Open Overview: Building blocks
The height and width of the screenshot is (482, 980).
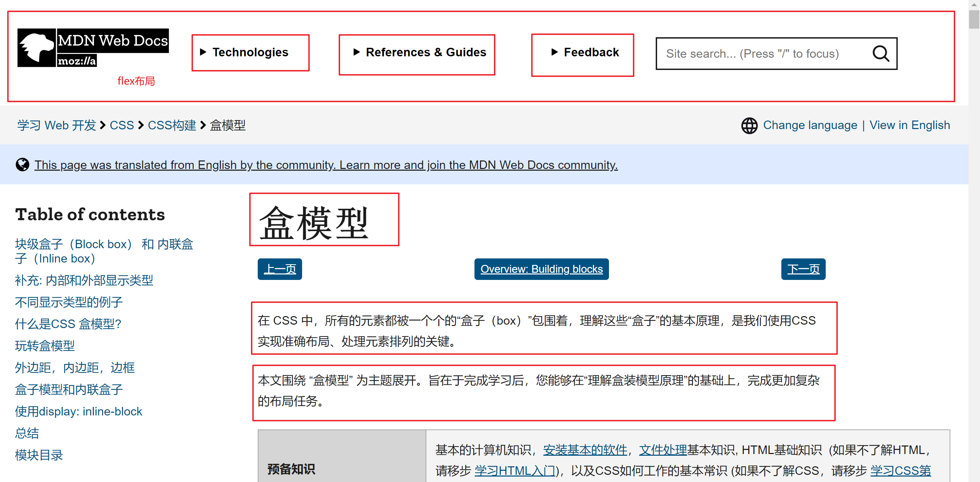coord(541,269)
